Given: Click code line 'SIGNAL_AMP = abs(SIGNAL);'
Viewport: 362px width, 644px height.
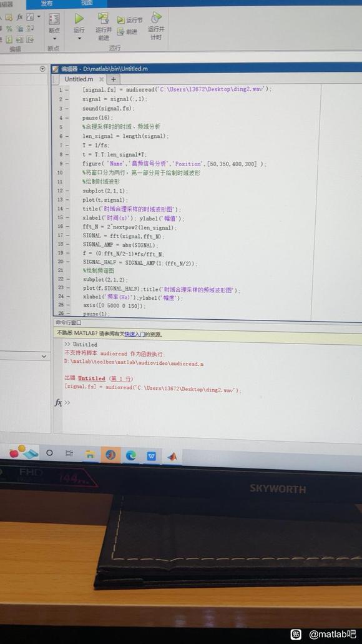Looking at the screenshot, I should 120,245.
